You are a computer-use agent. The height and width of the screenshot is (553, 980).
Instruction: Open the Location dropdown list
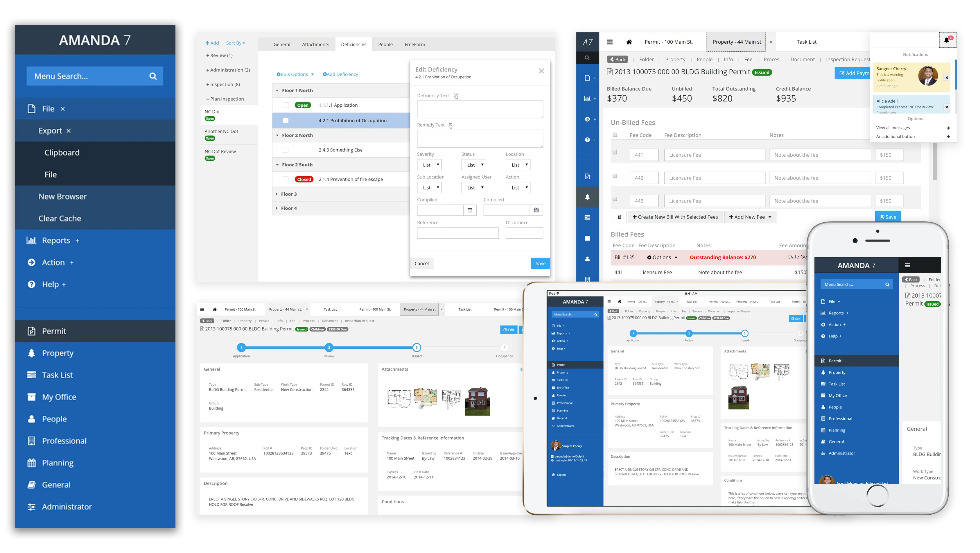(518, 165)
